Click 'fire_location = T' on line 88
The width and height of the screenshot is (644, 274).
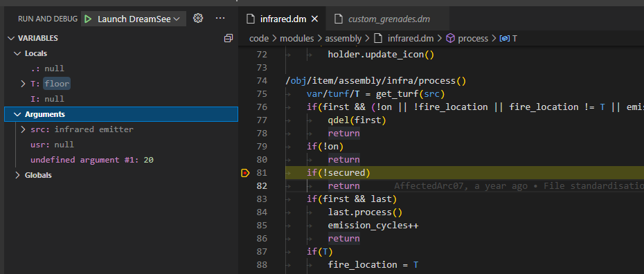373,264
